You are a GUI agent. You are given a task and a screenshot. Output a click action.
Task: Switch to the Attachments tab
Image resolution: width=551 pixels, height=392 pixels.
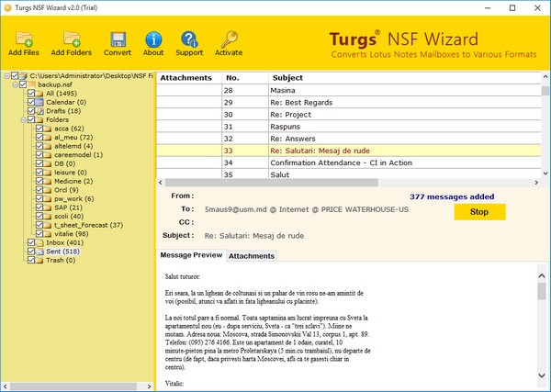click(251, 255)
